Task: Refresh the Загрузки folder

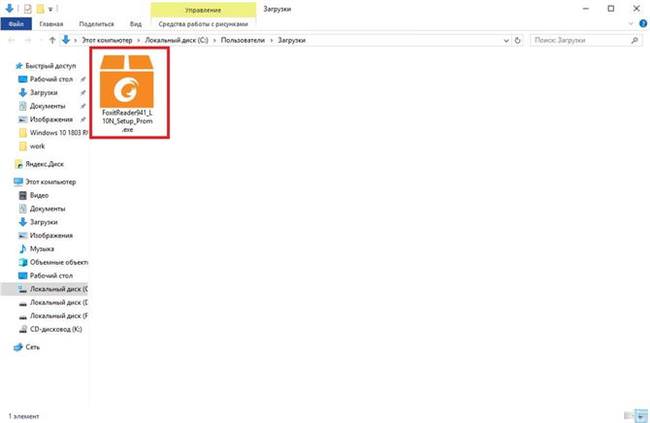Action: pyautogui.click(x=517, y=40)
